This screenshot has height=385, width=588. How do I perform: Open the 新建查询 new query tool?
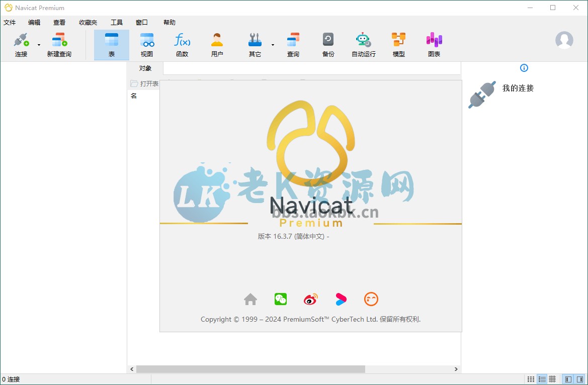point(59,45)
